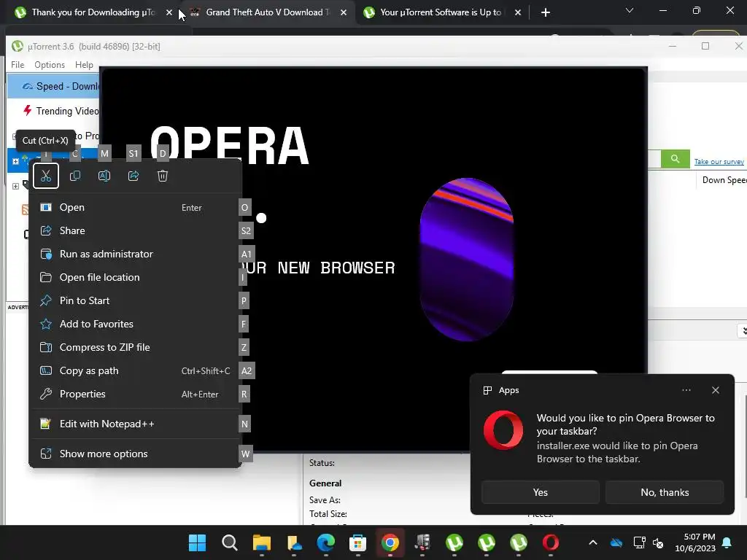
Task: Open File Explorer from taskbar
Action: [262, 542]
